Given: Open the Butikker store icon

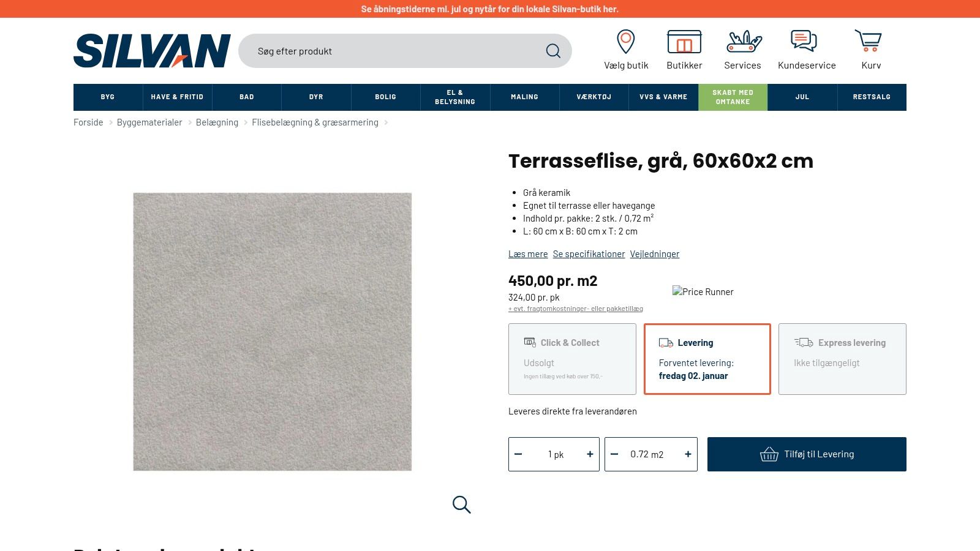Looking at the screenshot, I should [684, 42].
